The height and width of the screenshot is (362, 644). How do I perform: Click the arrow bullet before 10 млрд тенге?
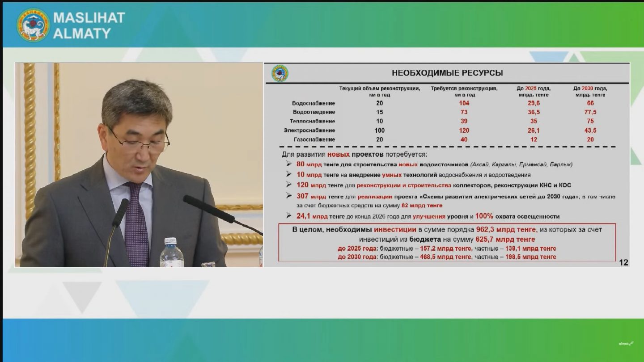click(x=289, y=175)
